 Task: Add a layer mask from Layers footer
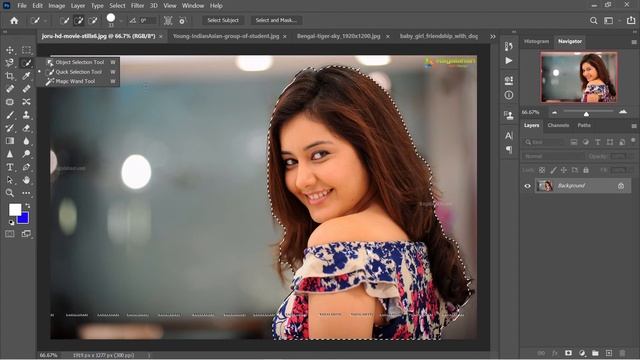pos(568,353)
